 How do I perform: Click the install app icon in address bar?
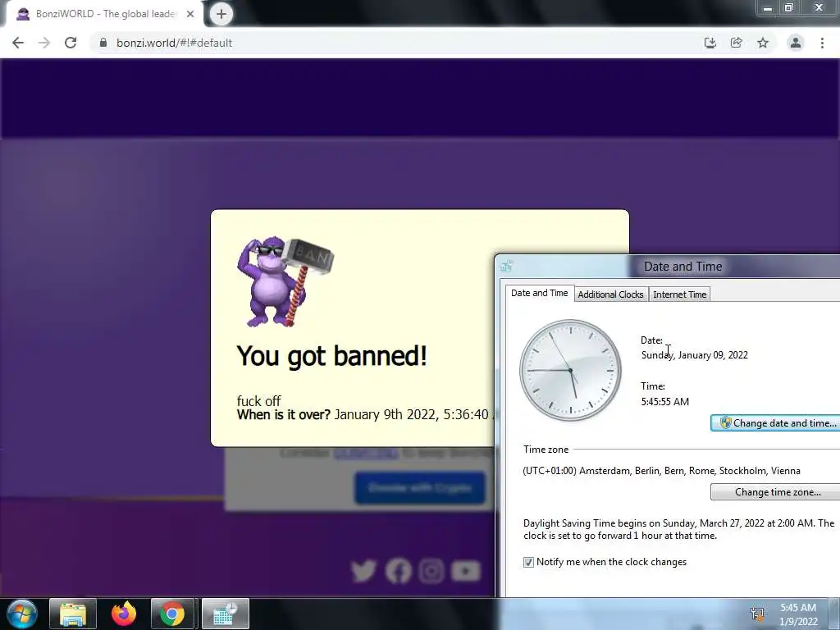point(710,43)
